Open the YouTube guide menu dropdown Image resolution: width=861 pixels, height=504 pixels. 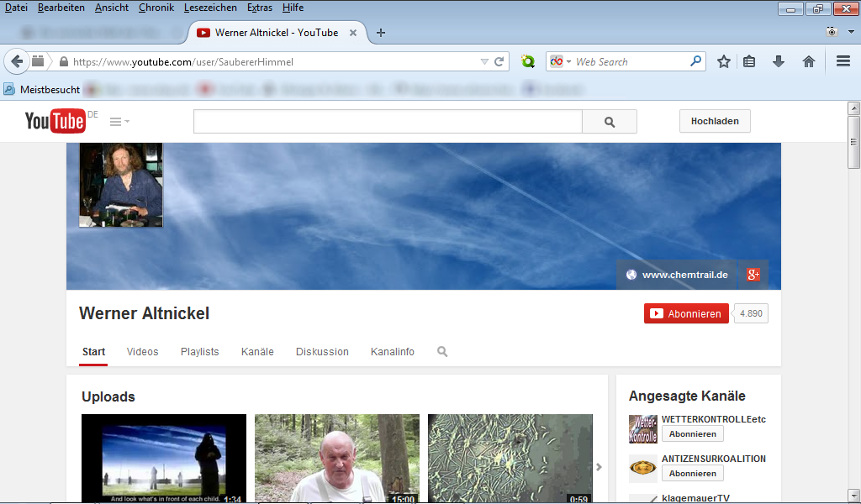[x=119, y=121]
